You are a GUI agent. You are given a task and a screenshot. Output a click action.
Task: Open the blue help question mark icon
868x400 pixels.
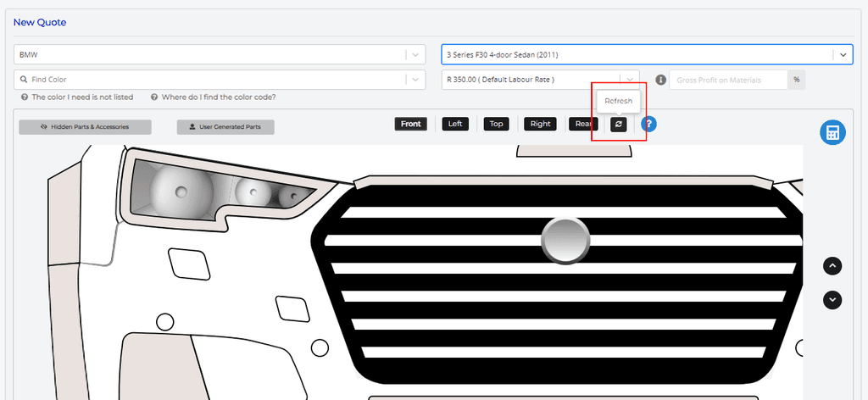click(x=649, y=124)
